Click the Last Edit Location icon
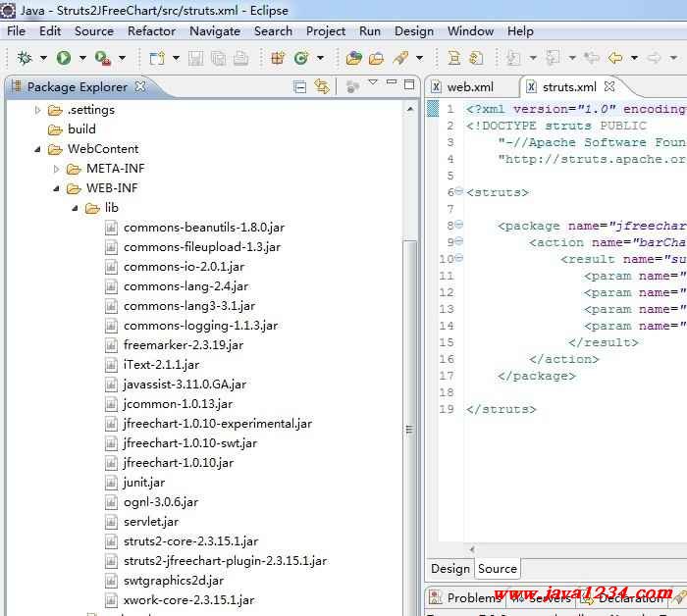Viewport: 687px width, 616px height. pyautogui.click(x=592, y=58)
